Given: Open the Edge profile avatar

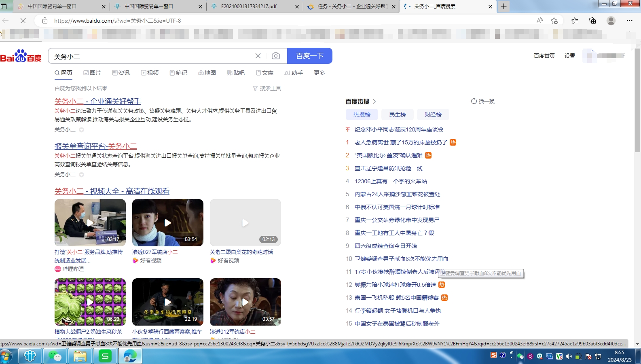Looking at the screenshot, I should click(611, 21).
